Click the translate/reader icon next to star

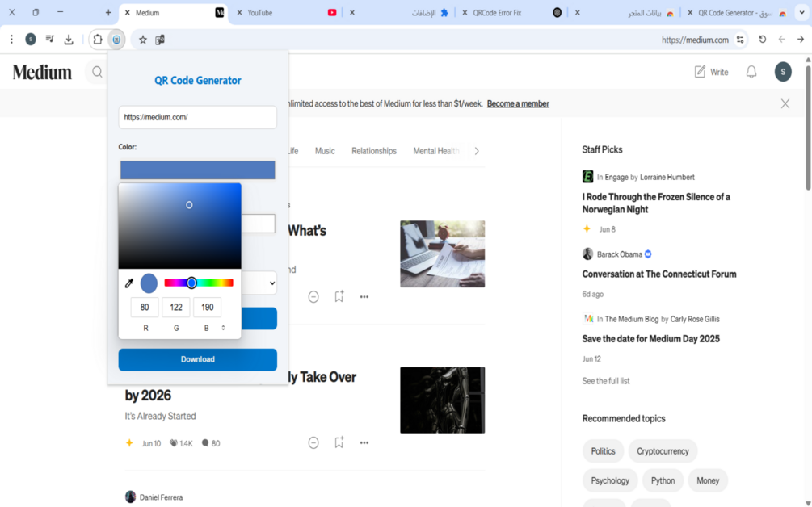(160, 40)
